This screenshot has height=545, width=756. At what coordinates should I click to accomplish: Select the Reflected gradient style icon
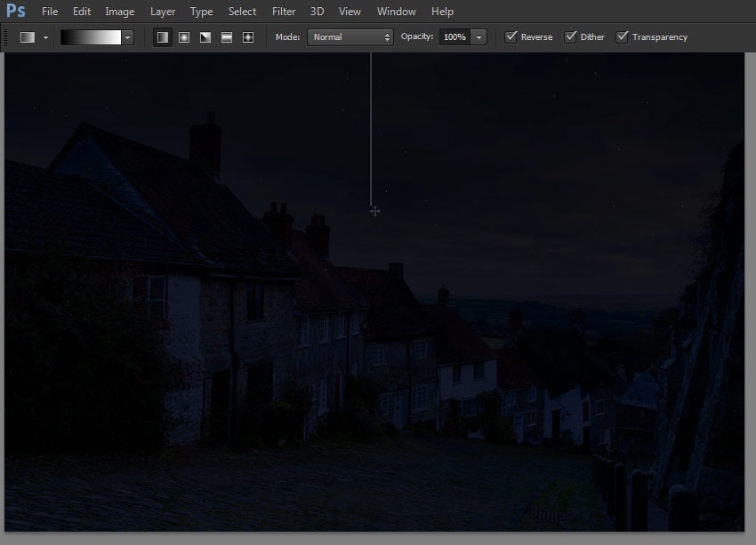tap(226, 37)
